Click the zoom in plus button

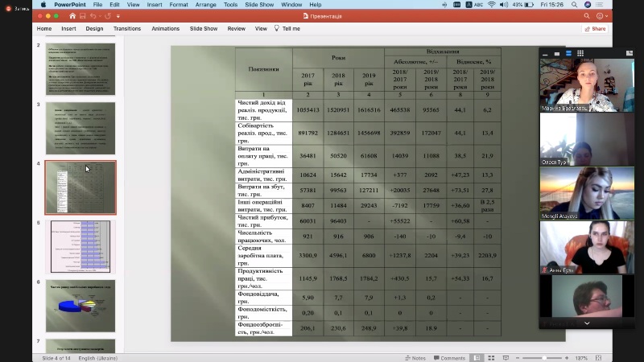pyautogui.click(x=567, y=358)
